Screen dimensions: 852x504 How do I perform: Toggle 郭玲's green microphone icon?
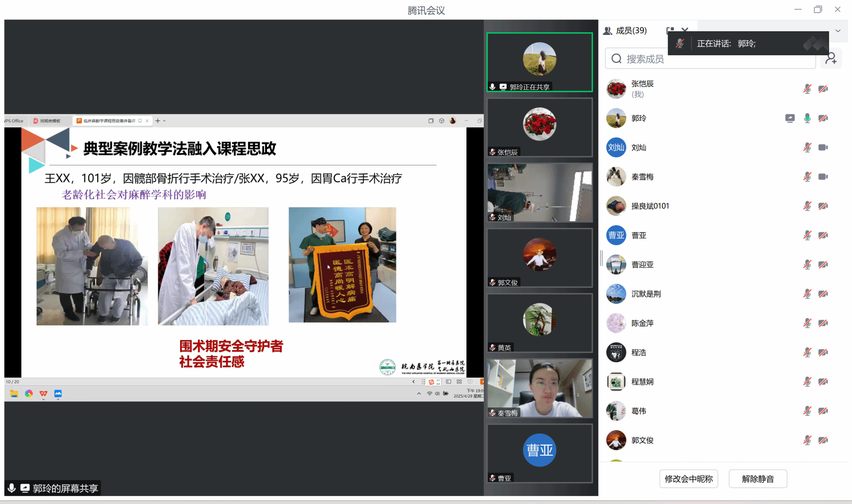click(x=807, y=118)
